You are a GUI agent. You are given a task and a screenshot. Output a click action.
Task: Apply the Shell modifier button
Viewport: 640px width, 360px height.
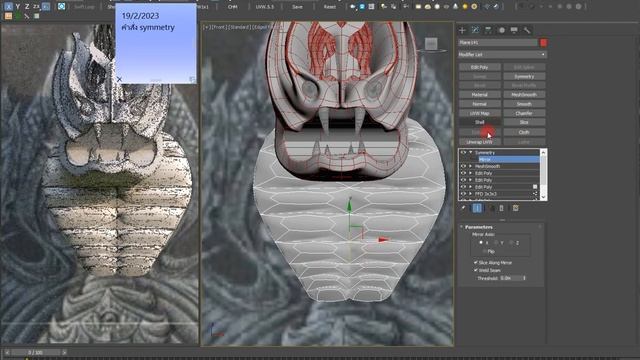[480, 122]
